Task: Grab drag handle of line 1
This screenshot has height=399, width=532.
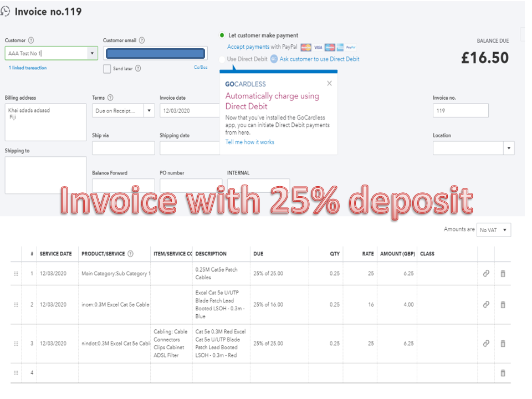Action: click(x=16, y=273)
